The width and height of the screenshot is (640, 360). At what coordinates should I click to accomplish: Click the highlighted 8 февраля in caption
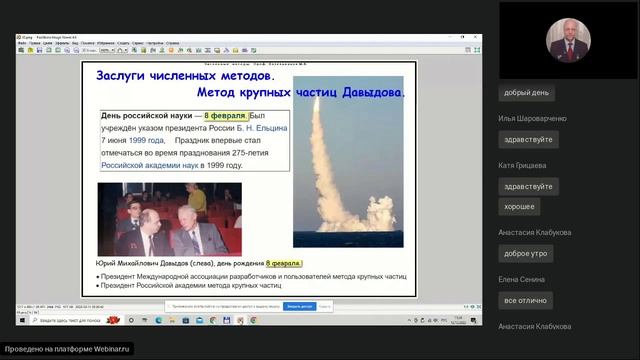click(284, 263)
